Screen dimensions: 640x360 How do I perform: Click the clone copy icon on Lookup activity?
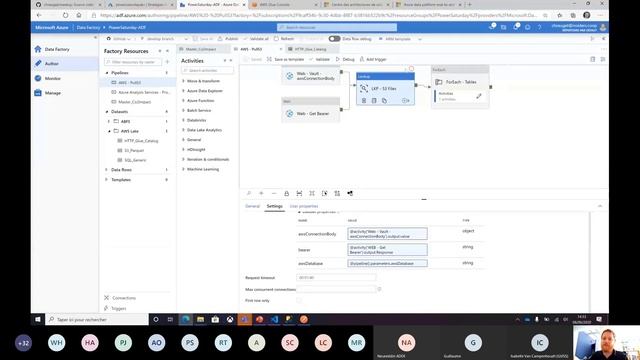tap(384, 100)
